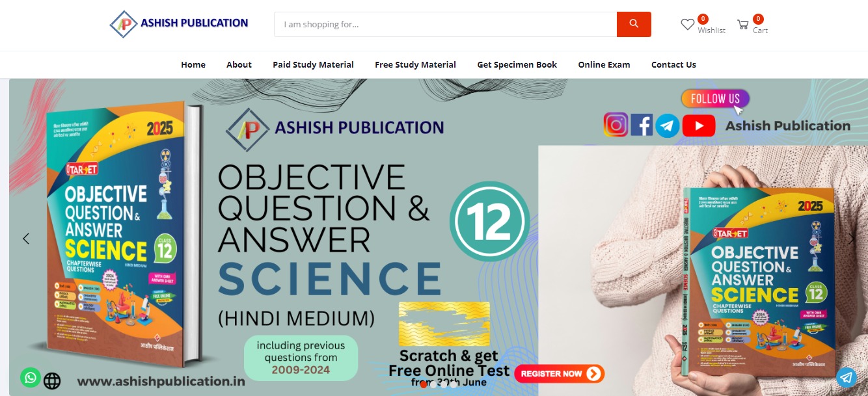The width and height of the screenshot is (868, 396).
Task: Focus the "I am shopping for..." search field
Action: 445,24
